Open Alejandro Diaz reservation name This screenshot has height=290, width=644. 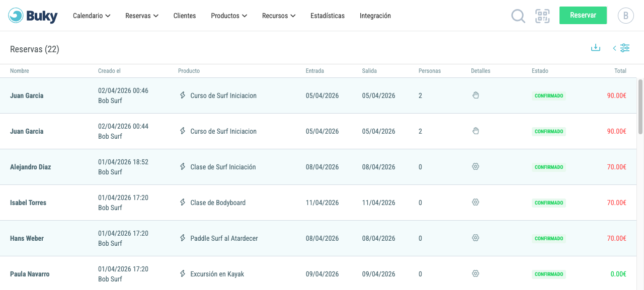click(30, 167)
